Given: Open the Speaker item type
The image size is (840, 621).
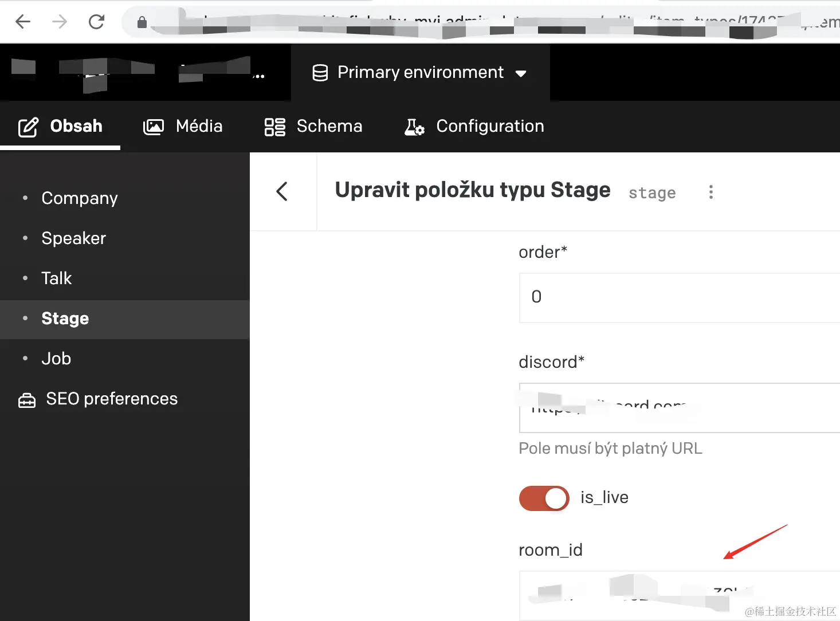Looking at the screenshot, I should tap(74, 238).
